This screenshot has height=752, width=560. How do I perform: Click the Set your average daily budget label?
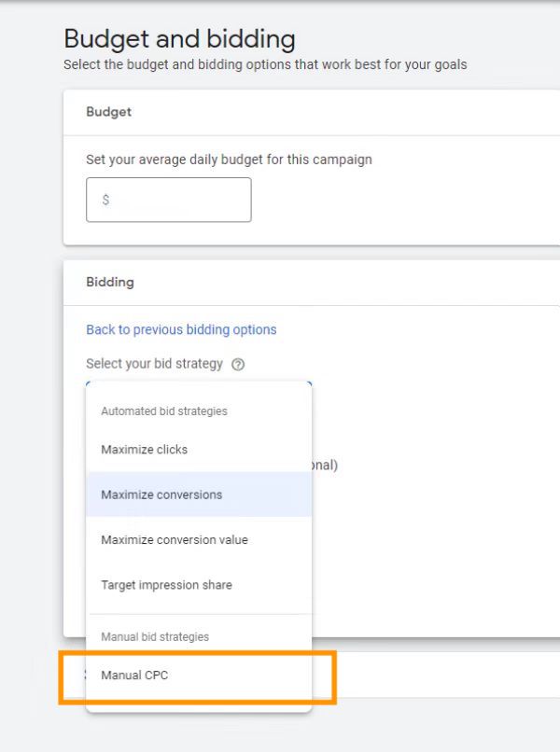click(x=229, y=160)
